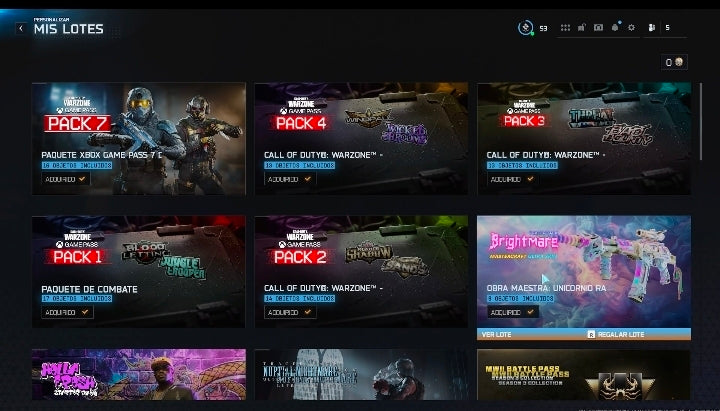Click the vertical scrollbar of the bundle list
Viewport: 720px width, 411px height.
click(x=701, y=122)
